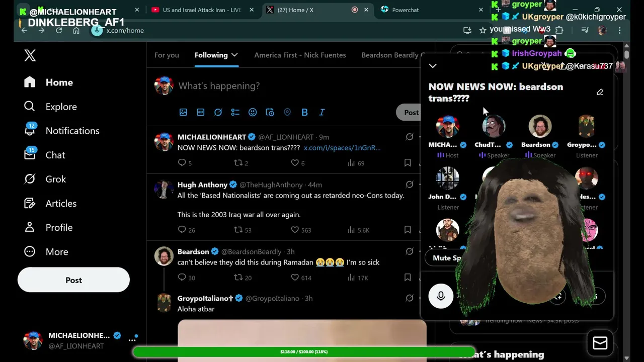Open GroypoItaliano post image
Viewport: 644px width, 362px height.
click(302, 340)
